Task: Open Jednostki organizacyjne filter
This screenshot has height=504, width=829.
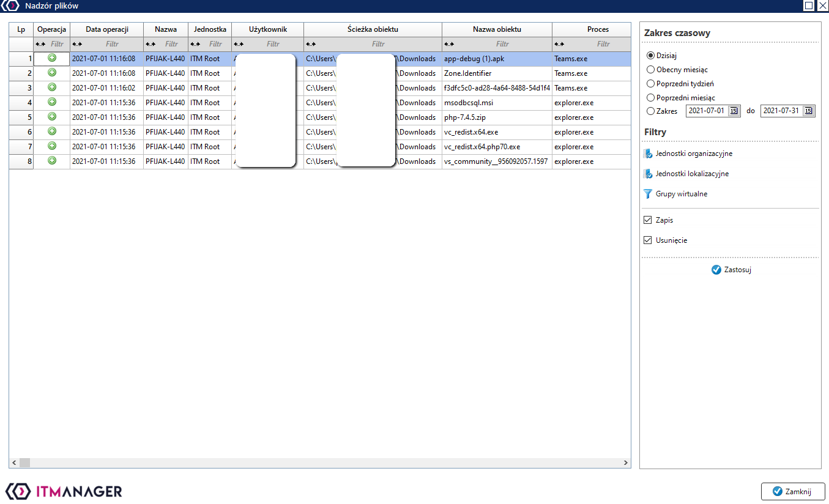Action: click(693, 154)
